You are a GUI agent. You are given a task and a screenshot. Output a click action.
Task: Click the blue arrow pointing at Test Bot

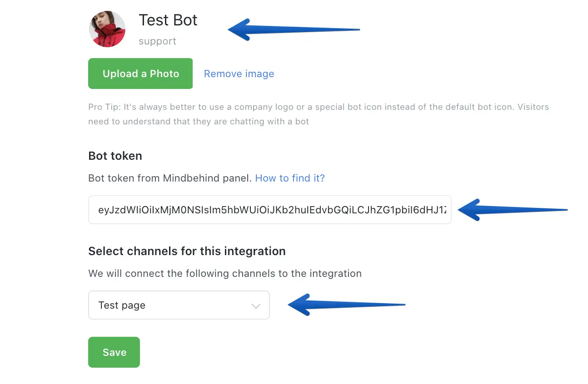[x=294, y=30]
